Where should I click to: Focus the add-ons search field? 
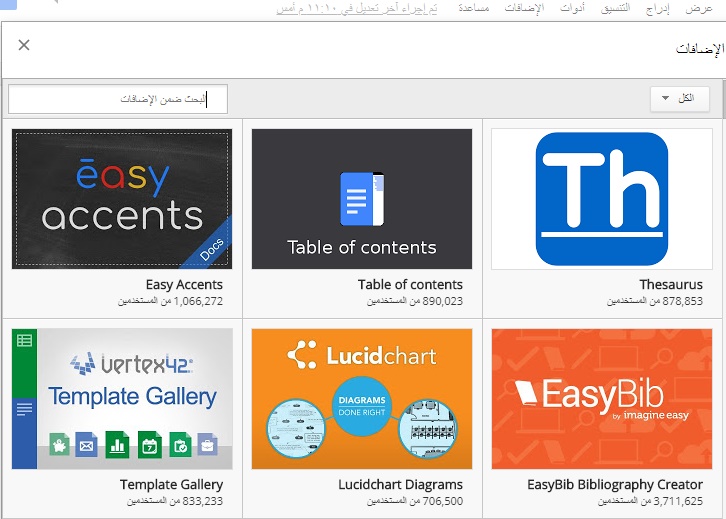click(x=118, y=99)
